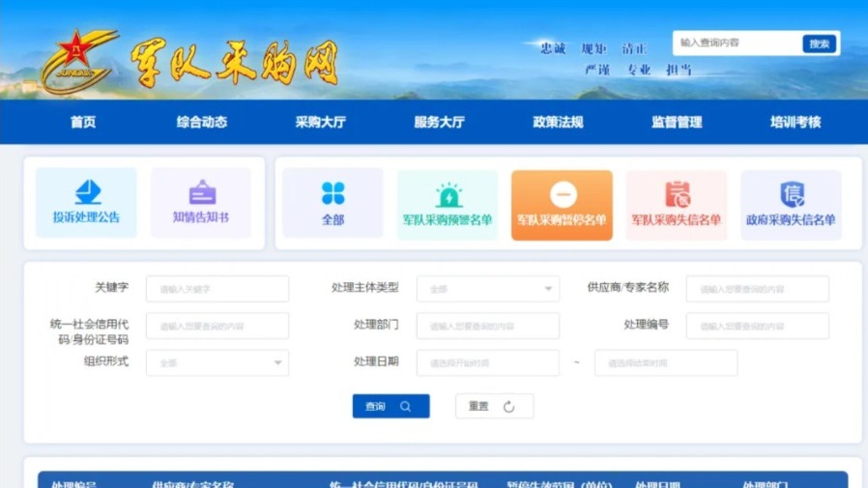Open 培训考核 navigation item
This screenshot has width=868, height=488.
point(796,123)
